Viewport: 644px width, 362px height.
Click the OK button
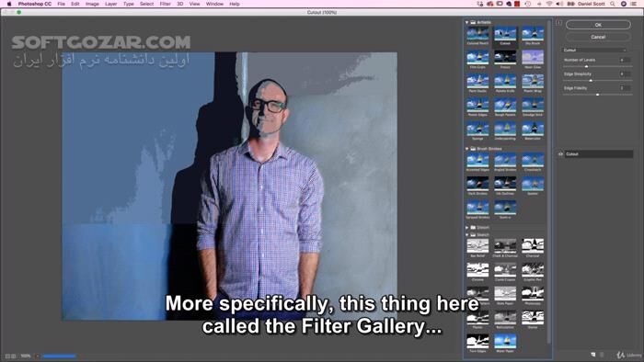tap(598, 25)
